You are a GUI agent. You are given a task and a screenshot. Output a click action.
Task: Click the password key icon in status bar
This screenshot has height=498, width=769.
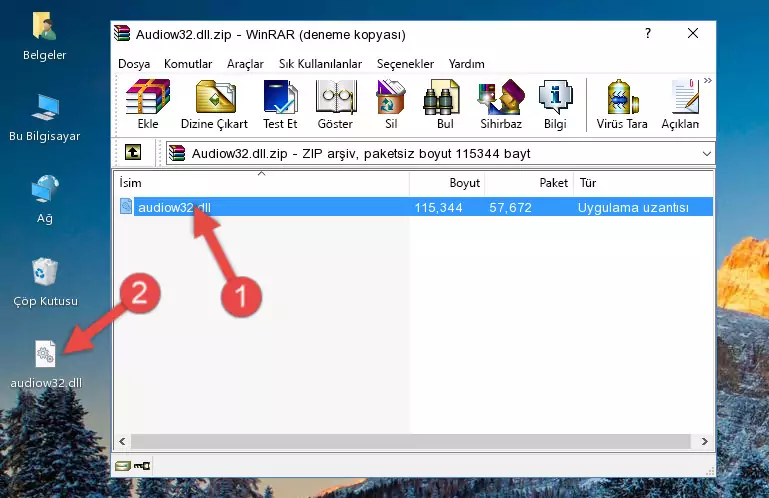[x=142, y=466]
